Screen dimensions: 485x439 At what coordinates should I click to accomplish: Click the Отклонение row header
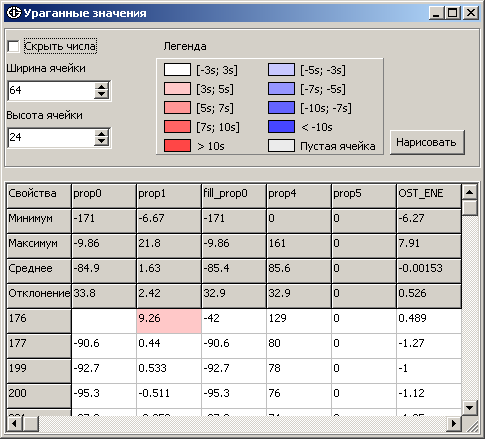39,296
